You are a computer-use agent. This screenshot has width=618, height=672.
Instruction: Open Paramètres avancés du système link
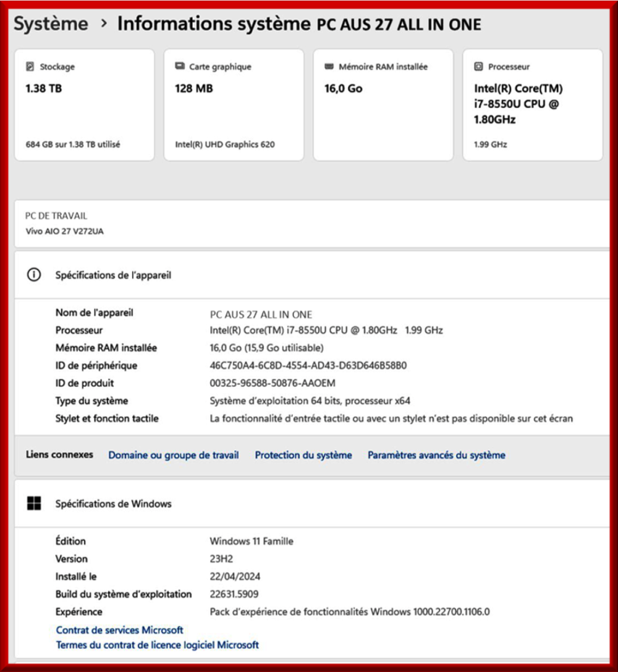click(x=436, y=455)
